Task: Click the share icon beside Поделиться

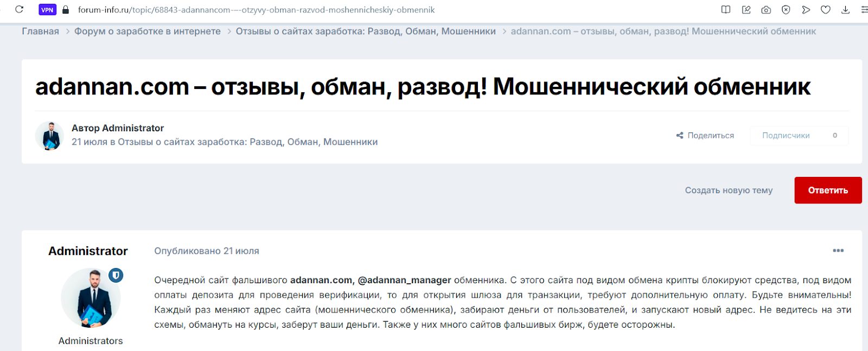Action: point(680,136)
